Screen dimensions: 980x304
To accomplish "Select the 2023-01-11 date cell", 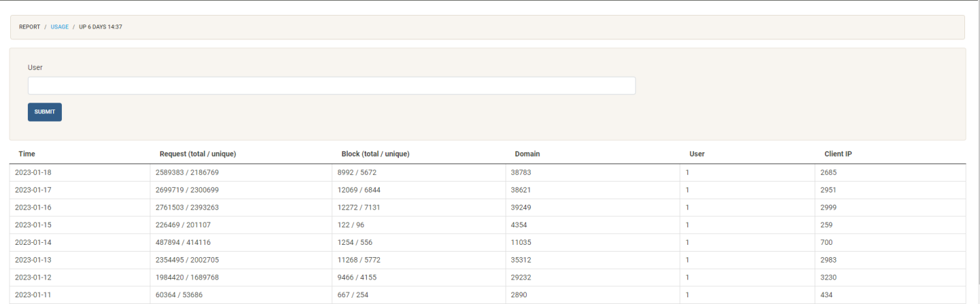I will point(33,295).
